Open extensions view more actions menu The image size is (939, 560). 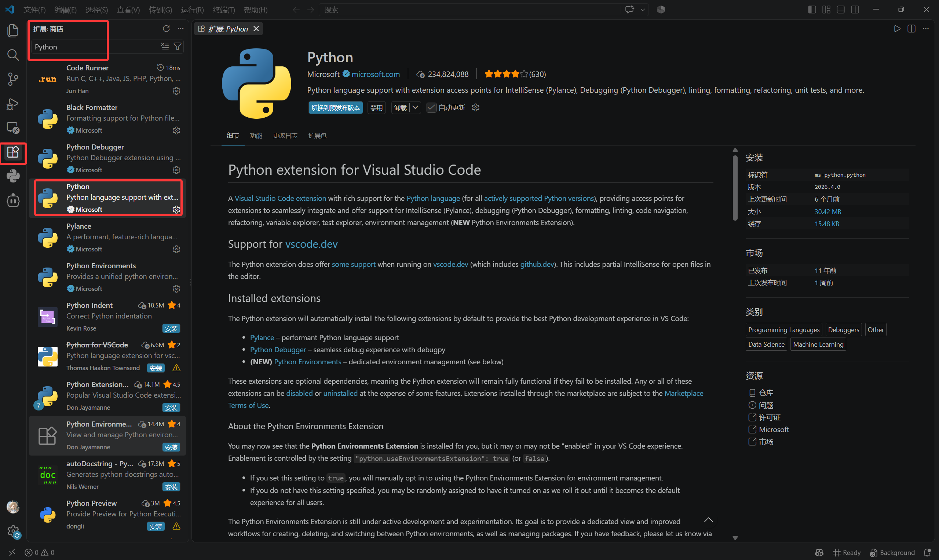pyautogui.click(x=181, y=29)
